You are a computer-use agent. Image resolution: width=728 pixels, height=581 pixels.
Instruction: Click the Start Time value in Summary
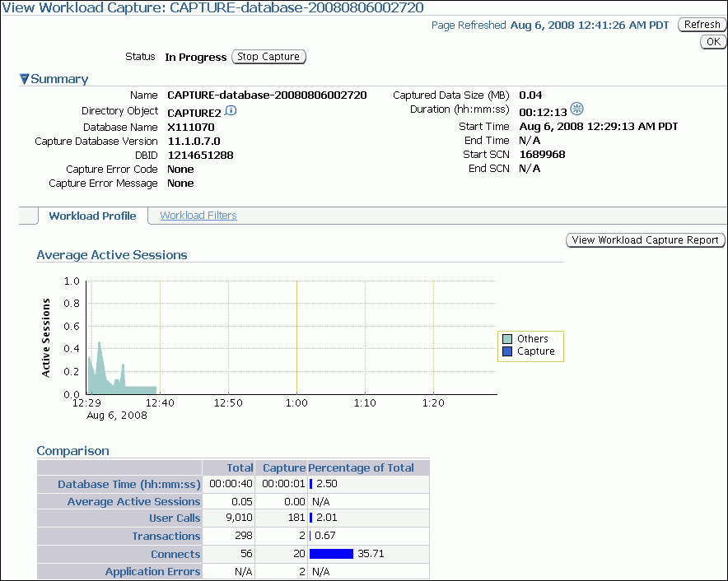pos(599,126)
